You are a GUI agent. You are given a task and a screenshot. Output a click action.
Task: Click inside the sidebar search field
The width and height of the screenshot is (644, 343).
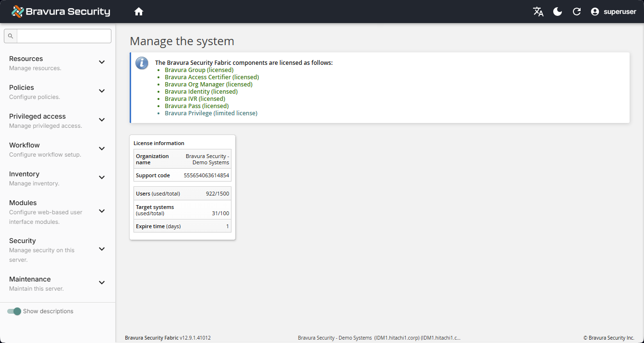click(x=63, y=36)
